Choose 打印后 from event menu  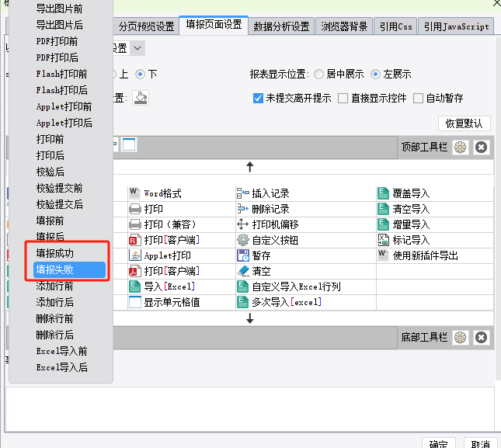pyautogui.click(x=50, y=155)
